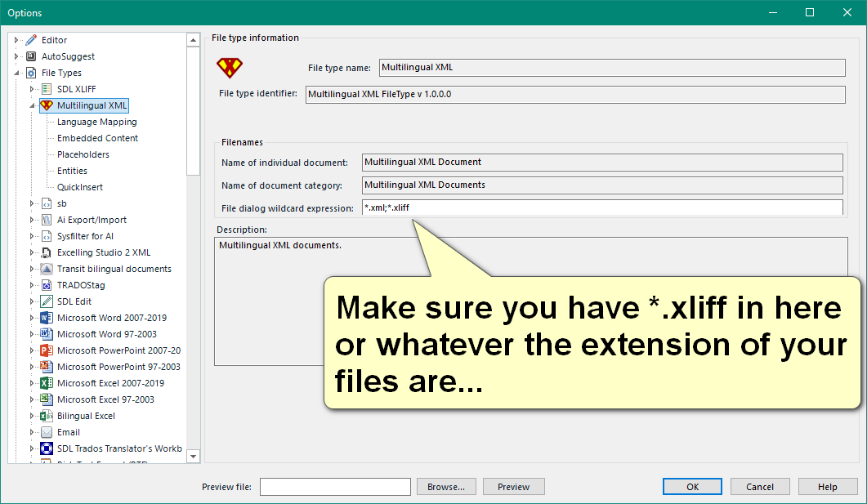
Task: Click the tree scrollbar down arrow
Action: (x=193, y=457)
